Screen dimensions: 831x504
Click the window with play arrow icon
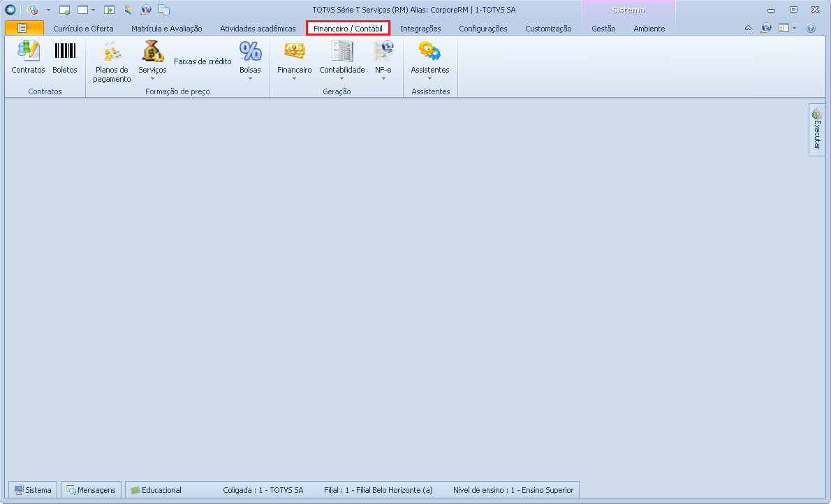click(109, 10)
